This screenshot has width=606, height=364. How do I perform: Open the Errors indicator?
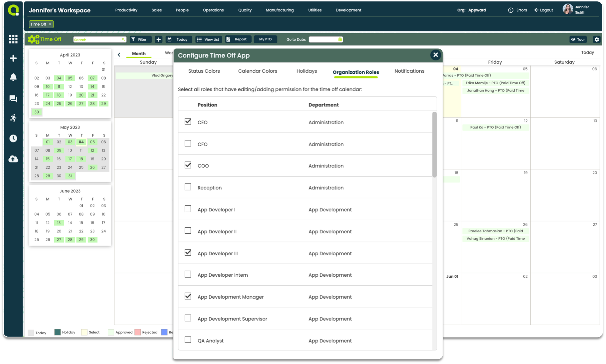coord(517,10)
